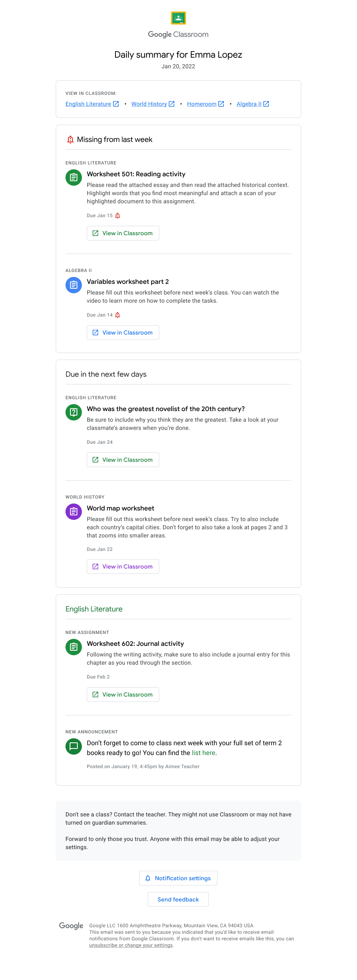View World map worksheet in Classroom
Image resolution: width=357 pixels, height=980 pixels.
click(x=123, y=566)
